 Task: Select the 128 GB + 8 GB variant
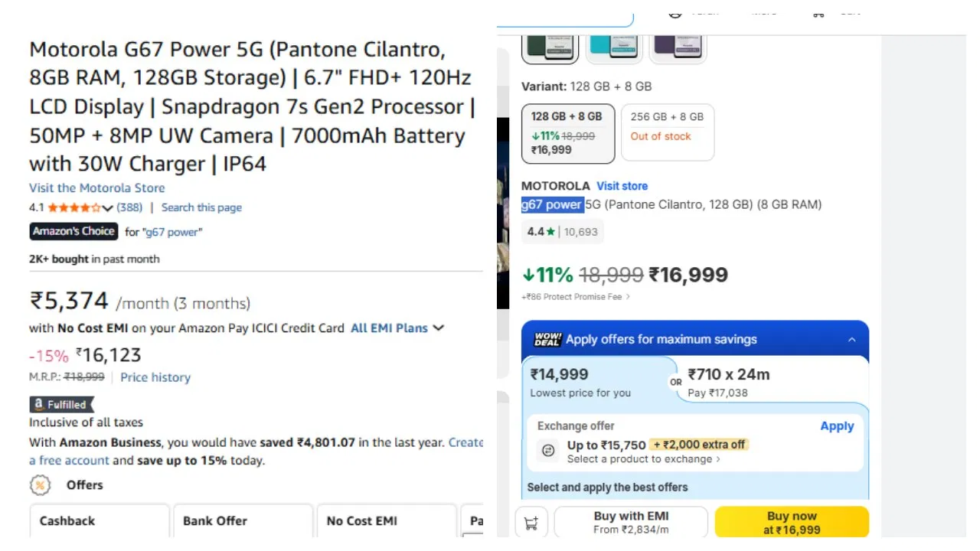(x=568, y=133)
